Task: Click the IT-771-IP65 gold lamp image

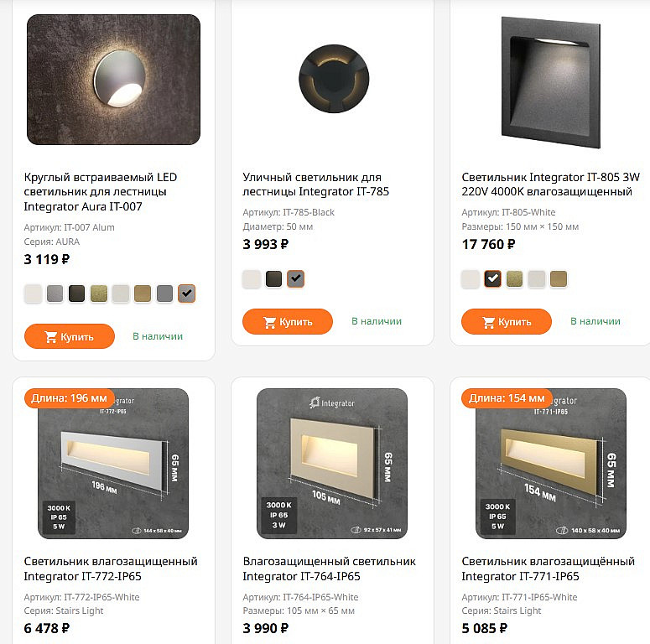Action: click(x=551, y=463)
